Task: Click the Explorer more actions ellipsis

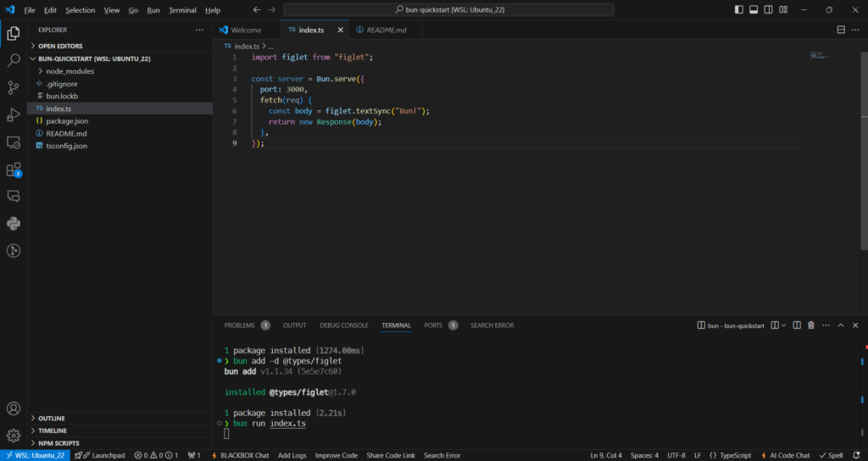Action: pyautogui.click(x=200, y=30)
